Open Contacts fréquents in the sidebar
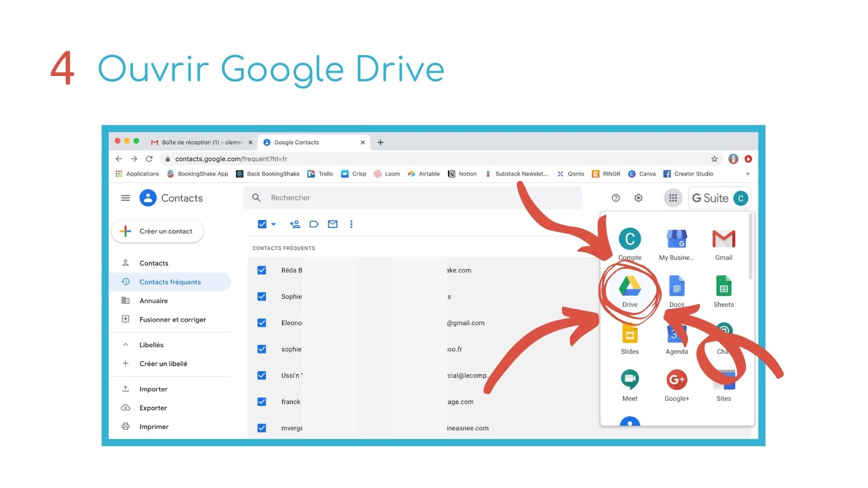This screenshot has height=488, width=868. click(x=170, y=282)
